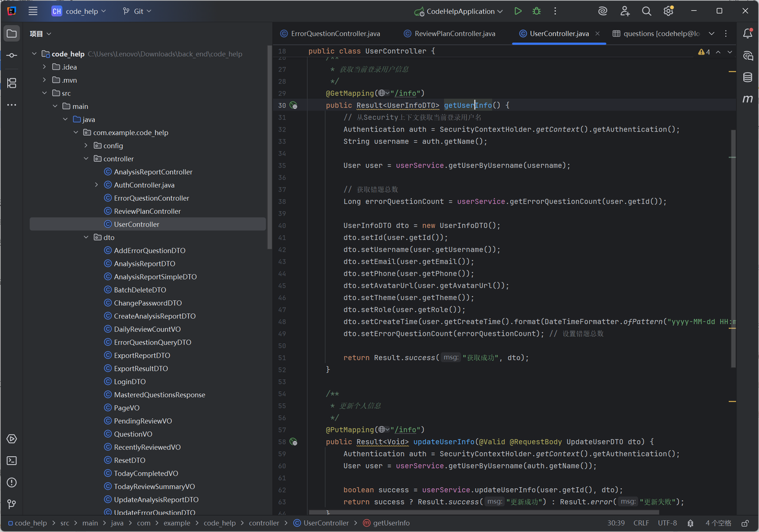This screenshot has width=759, height=532.
Task: Open the 项目 view selector dropdown
Action: click(x=41, y=34)
